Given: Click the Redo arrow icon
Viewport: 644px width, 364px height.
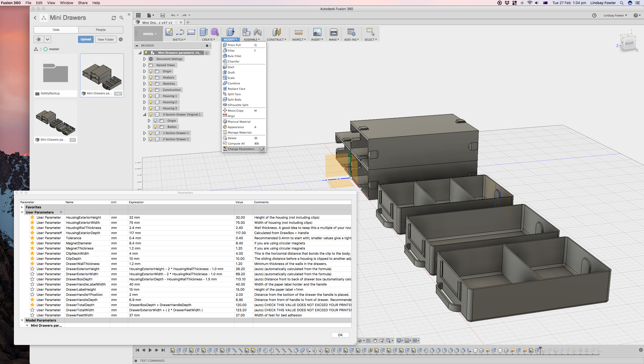Looking at the screenshot, I should tap(184, 15).
